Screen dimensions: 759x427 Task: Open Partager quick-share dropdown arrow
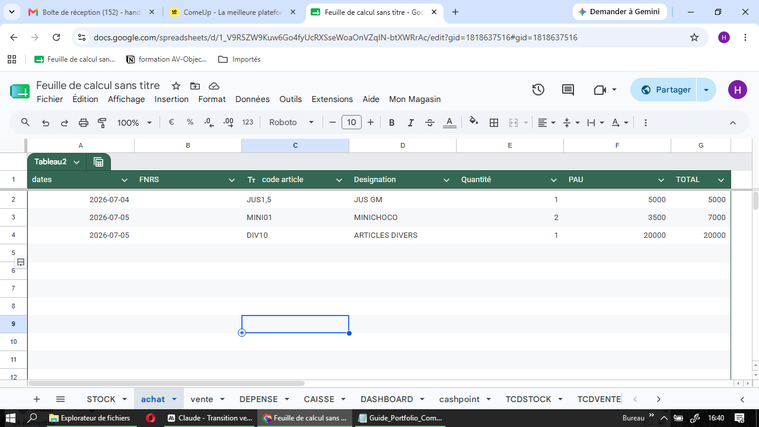[x=706, y=90]
